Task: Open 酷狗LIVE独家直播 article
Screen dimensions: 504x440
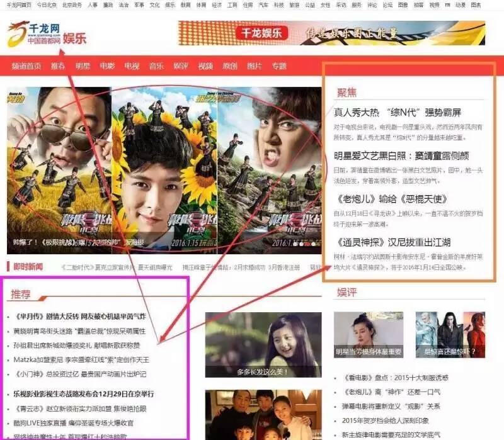Action: coord(73,423)
